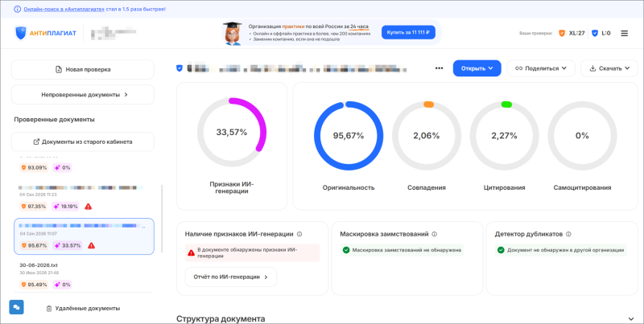Click Купить за 11 111 ₽ button
644x324 pixels.
[x=408, y=32]
